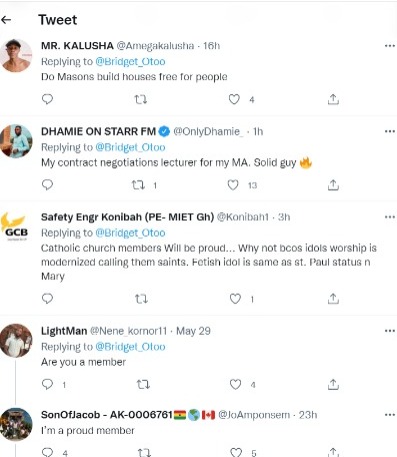The width and height of the screenshot is (397, 457).
Task: View LightMan's profile picture
Action: pos(16,340)
